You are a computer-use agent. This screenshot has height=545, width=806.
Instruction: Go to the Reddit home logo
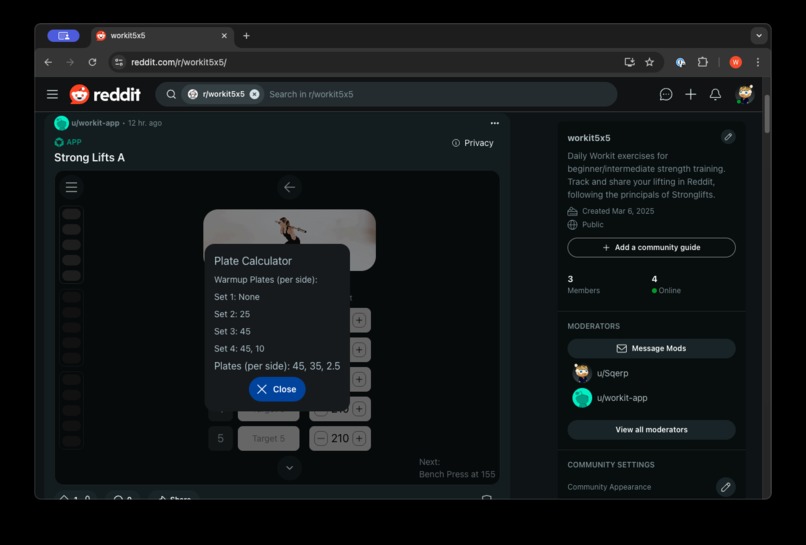[x=105, y=94]
